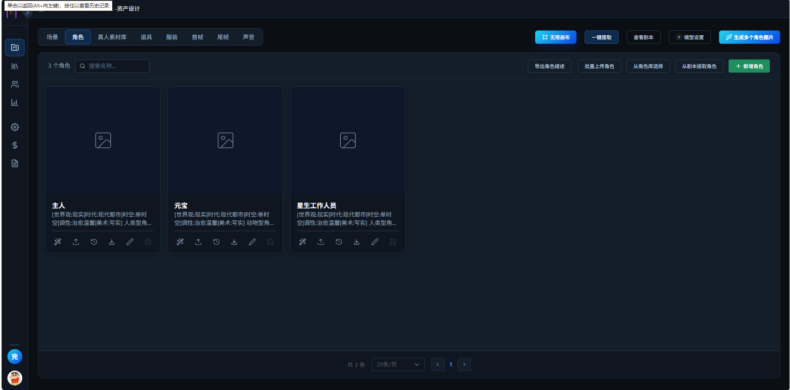Open the library books icon in sidebar
Image resolution: width=790 pixels, height=390 pixels.
click(x=15, y=66)
